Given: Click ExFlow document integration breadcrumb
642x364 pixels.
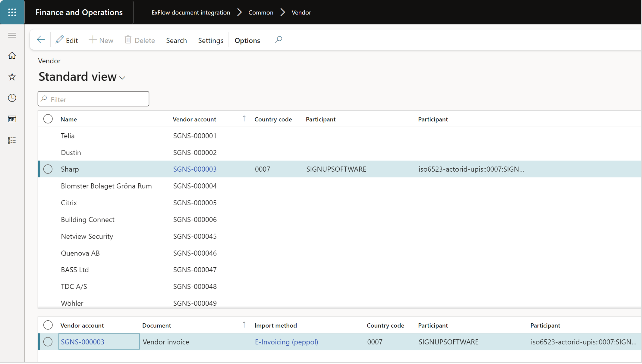Looking at the screenshot, I should 191,12.
